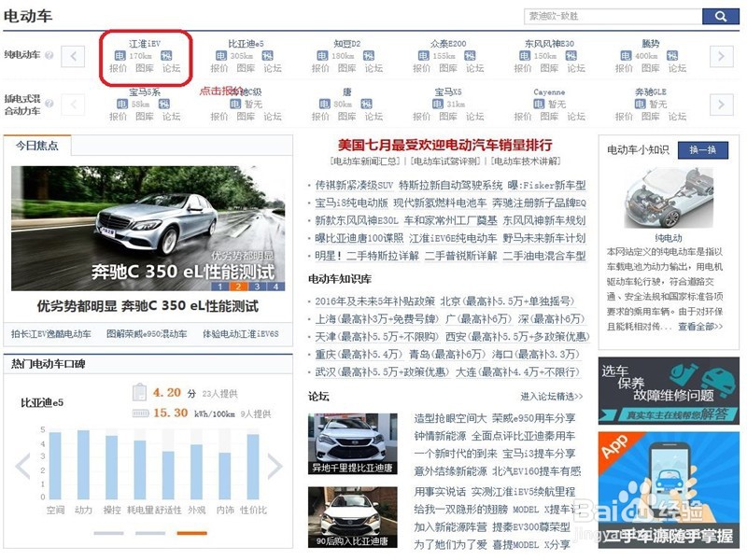
Task: Open 论坛 for 奔驰GLE
Action: click(677, 117)
